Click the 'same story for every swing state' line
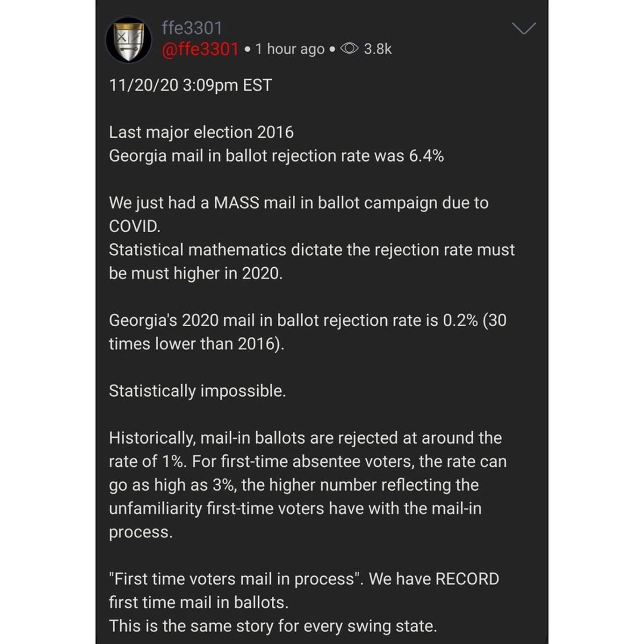The height and width of the screenshot is (644, 644). click(x=273, y=626)
